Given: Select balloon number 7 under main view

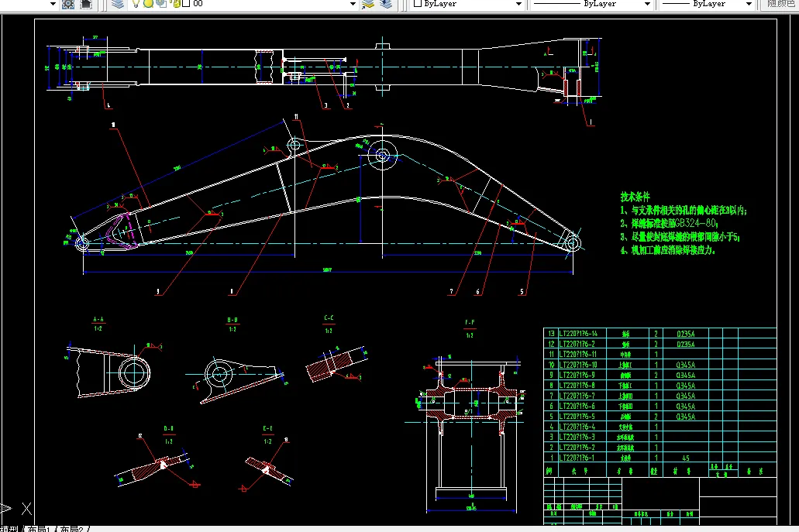Looking at the screenshot, I should [x=451, y=292].
